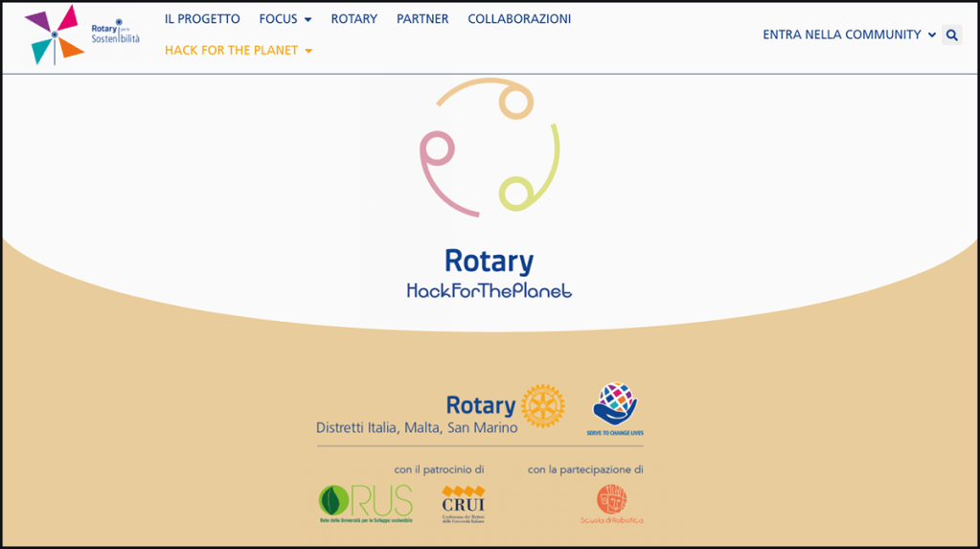This screenshot has width=980, height=549.
Task: Click the Serve to Change Lives logo
Action: click(615, 409)
